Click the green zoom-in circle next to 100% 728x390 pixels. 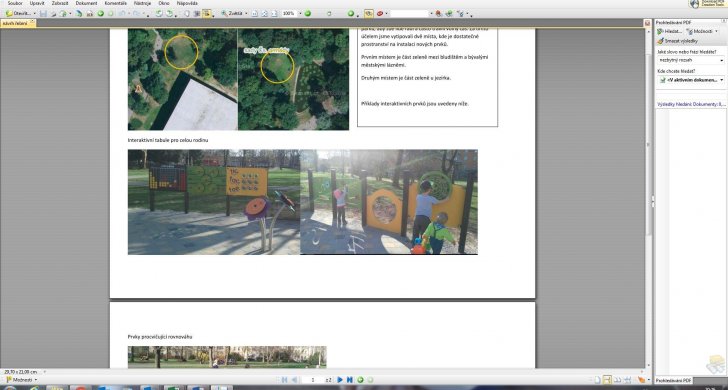307,14
